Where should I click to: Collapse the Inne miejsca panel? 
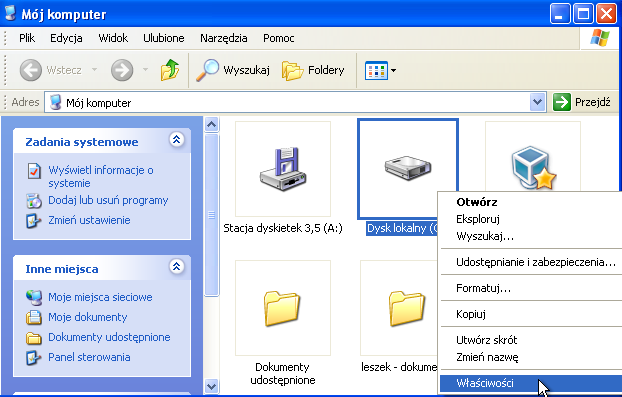click(x=177, y=267)
